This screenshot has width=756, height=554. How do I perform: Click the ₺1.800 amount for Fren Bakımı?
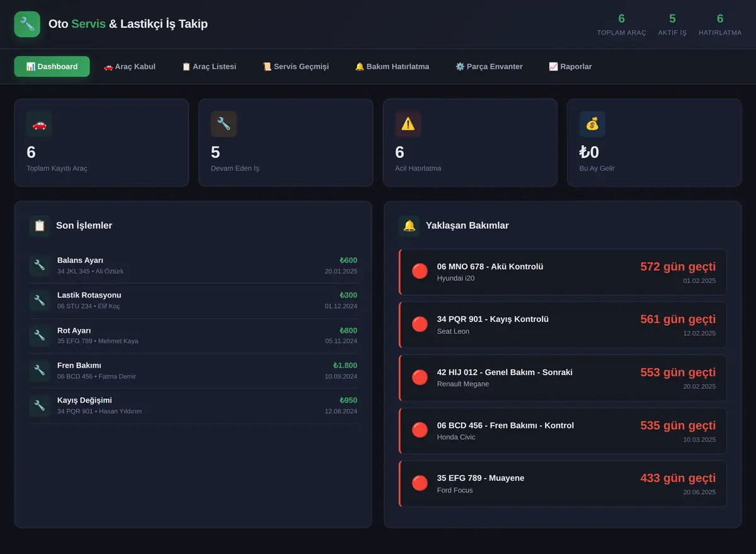[345, 365]
